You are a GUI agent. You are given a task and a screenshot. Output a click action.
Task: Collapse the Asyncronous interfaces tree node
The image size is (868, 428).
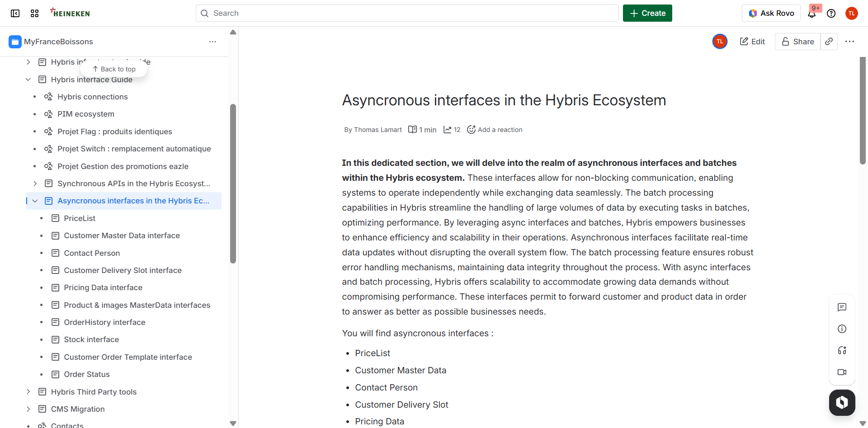(35, 201)
